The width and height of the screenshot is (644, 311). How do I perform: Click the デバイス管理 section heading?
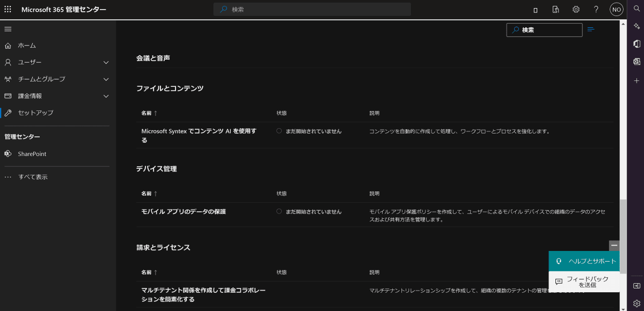(157, 169)
